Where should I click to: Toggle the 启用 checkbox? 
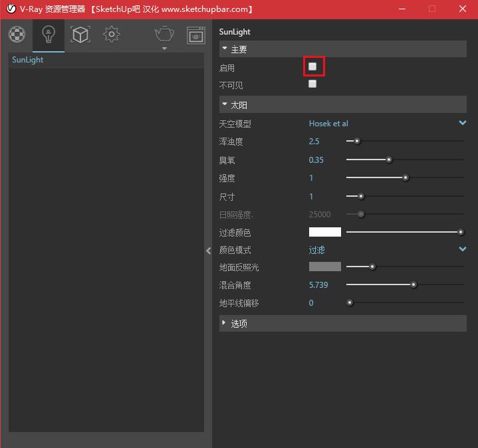[312, 66]
